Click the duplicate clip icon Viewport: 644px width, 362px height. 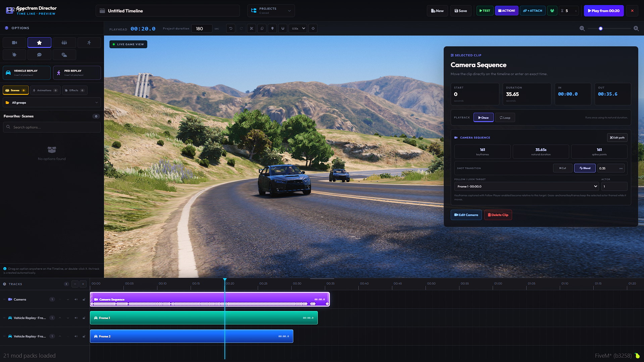tap(262, 29)
